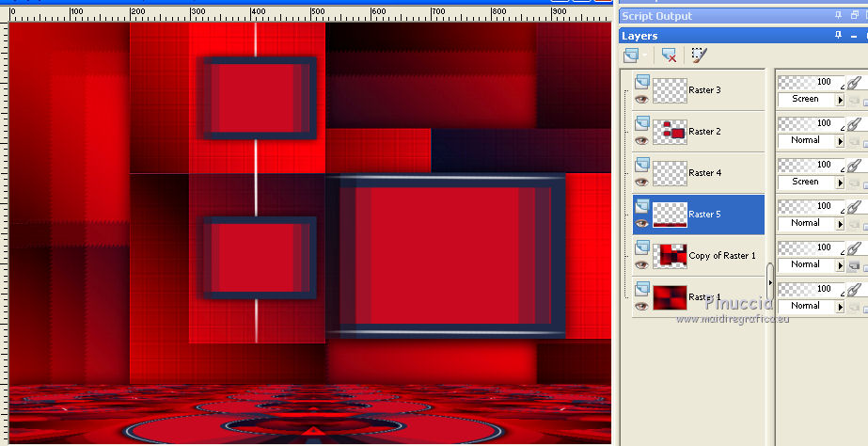This screenshot has width=868, height=446.
Task: Hide the Raster 4 layer via eye icon
Action: [x=641, y=182]
